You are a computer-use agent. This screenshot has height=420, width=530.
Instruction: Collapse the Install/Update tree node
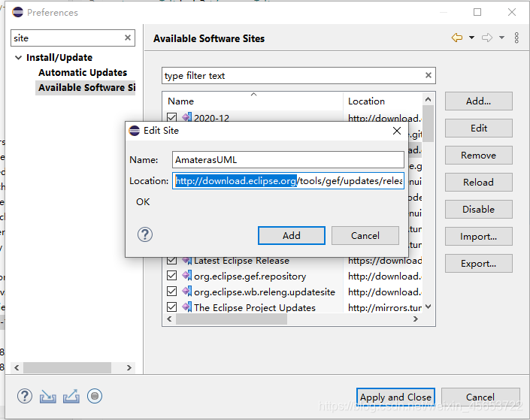(x=19, y=57)
